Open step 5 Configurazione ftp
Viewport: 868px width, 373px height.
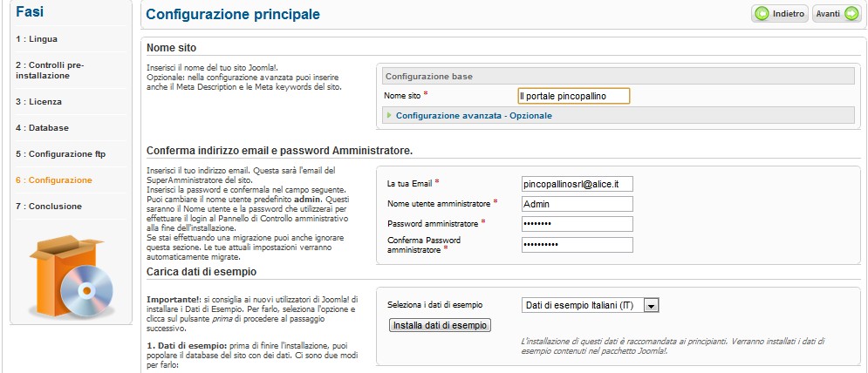pyautogui.click(x=60, y=154)
